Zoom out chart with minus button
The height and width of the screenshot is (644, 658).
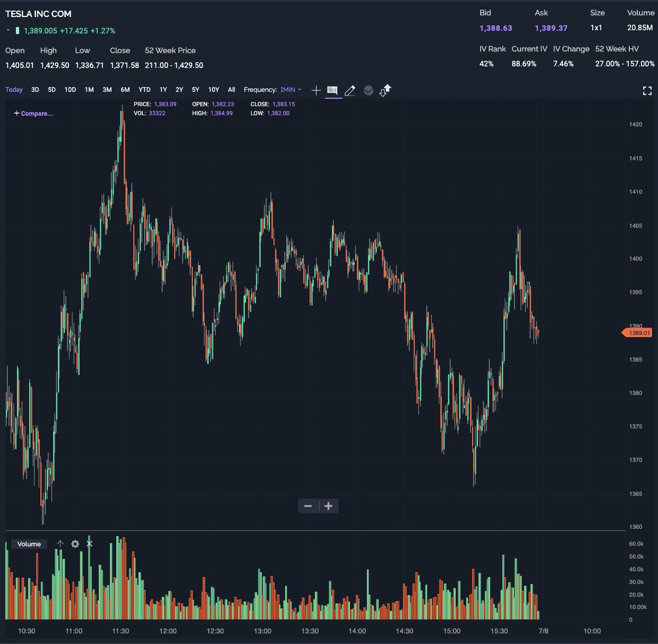tap(308, 506)
